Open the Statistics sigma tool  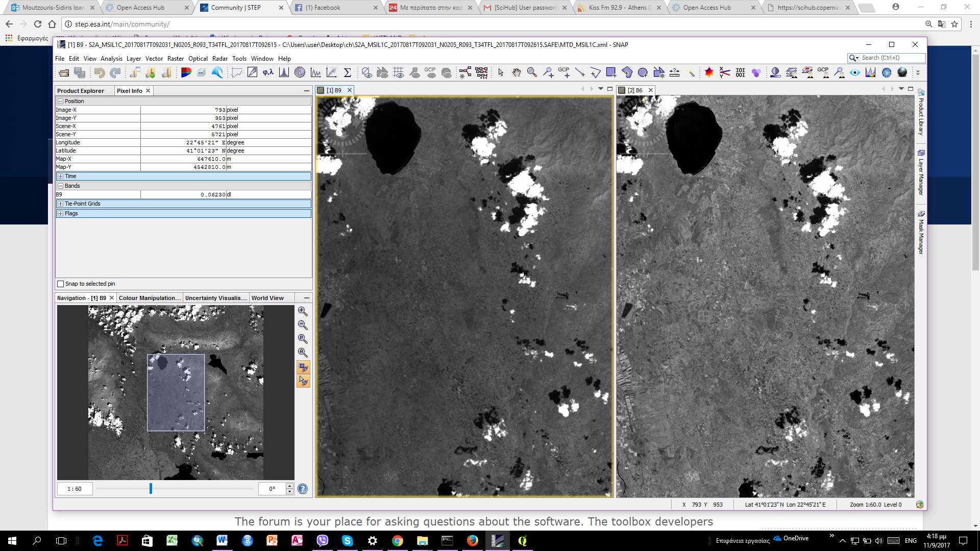click(348, 73)
